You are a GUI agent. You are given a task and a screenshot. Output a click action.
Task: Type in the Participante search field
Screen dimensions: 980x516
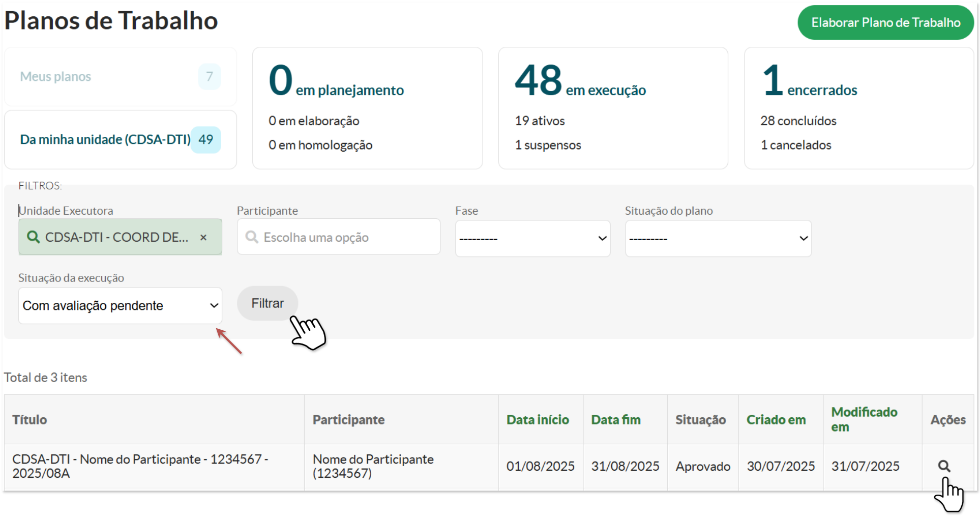[x=346, y=237]
